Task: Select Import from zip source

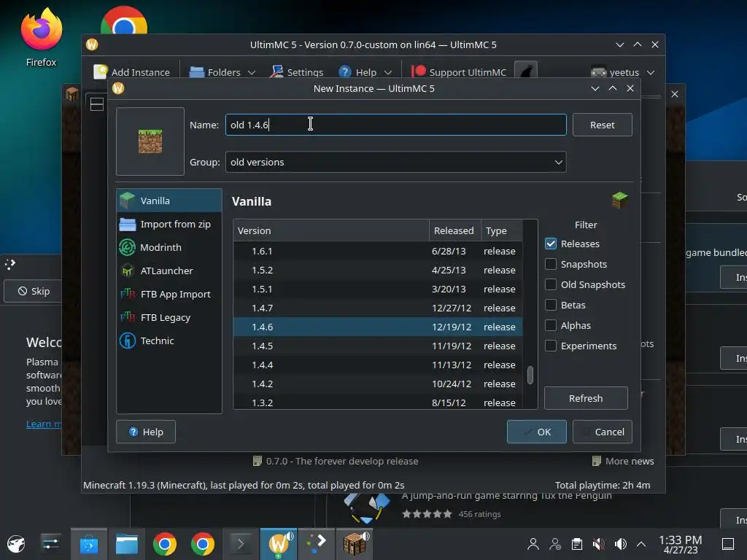Action: (x=169, y=224)
